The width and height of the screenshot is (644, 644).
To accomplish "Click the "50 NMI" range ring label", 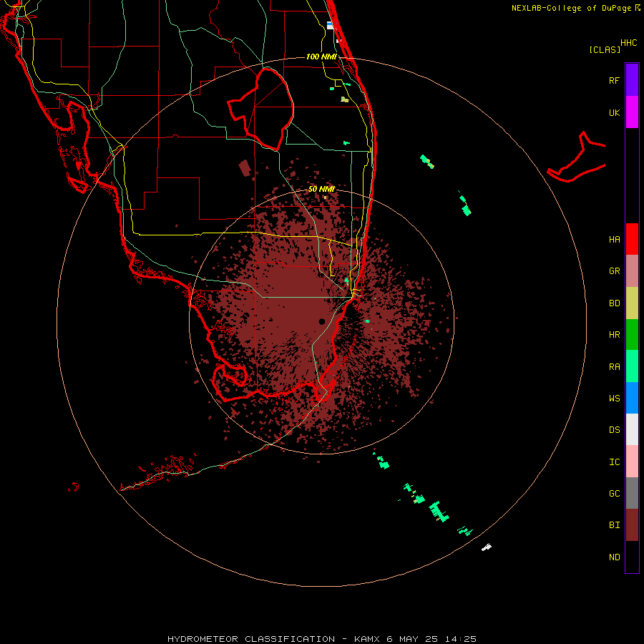I will [x=321, y=189].
